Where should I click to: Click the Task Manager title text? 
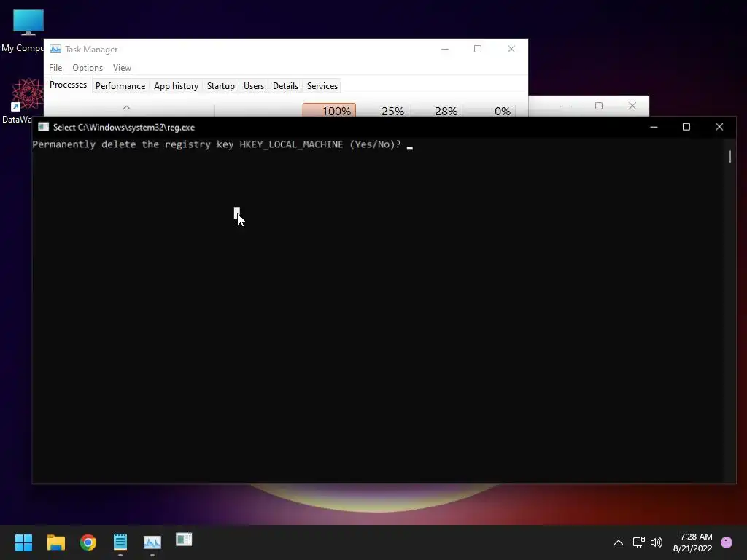[x=91, y=50]
